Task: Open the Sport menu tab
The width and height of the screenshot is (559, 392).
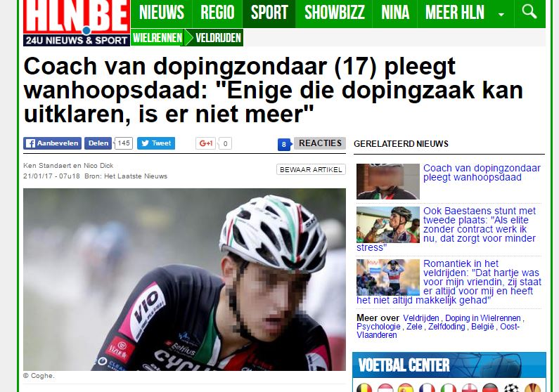Action: pyautogui.click(x=269, y=13)
